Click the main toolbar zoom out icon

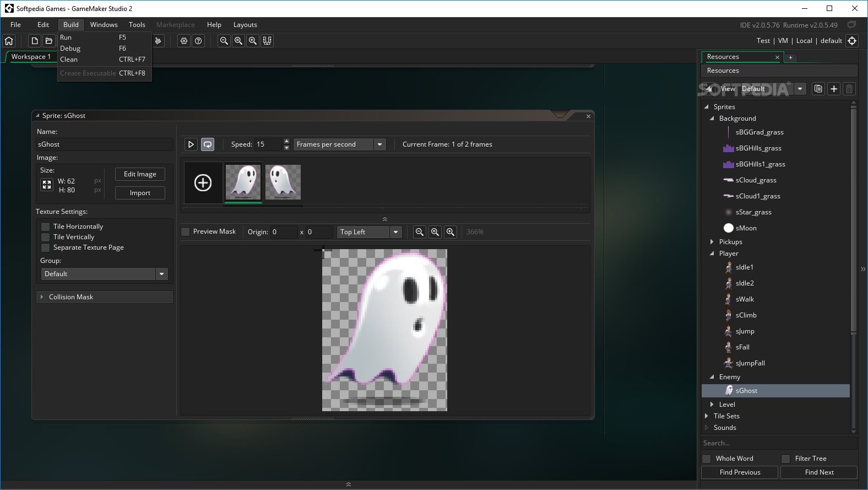pyautogui.click(x=224, y=41)
